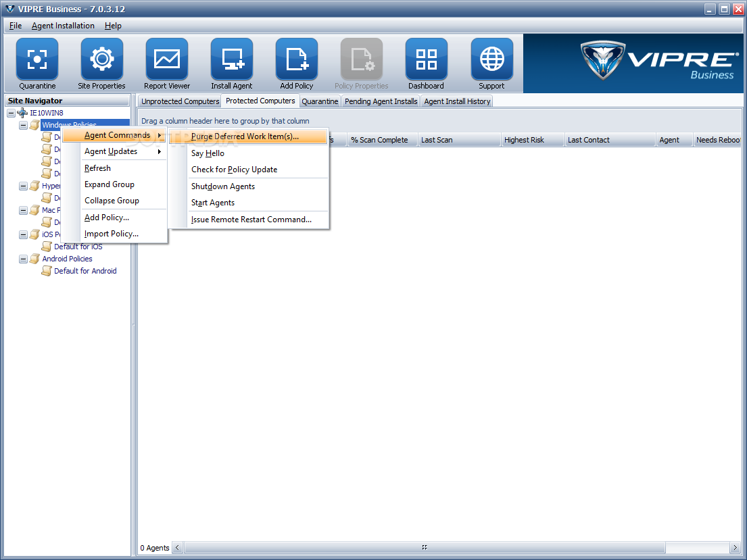Select Default for iOS policy
This screenshot has height=560, width=747.
tap(78, 246)
